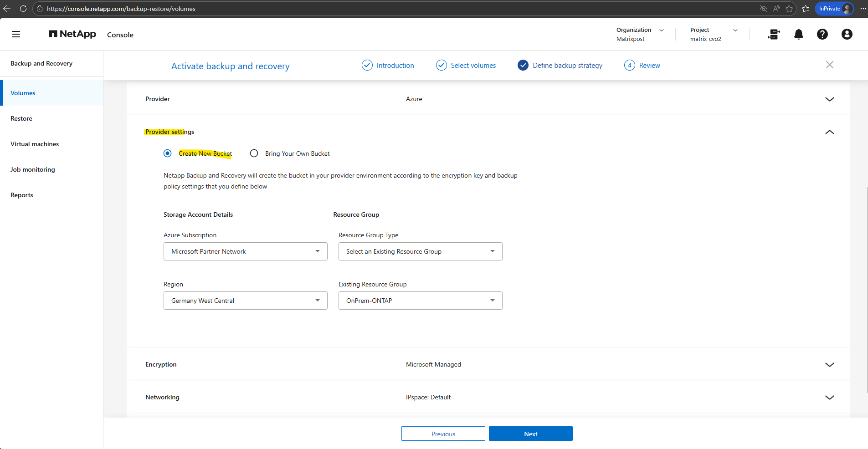Collapse the Provider settings section

pos(829,132)
